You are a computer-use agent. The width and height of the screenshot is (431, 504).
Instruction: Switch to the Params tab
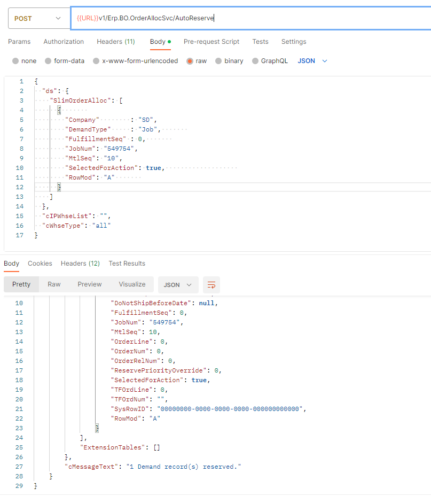(19, 42)
